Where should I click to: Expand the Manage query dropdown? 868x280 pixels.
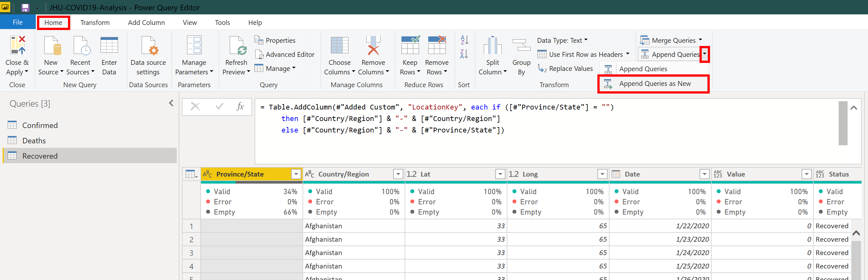click(294, 68)
